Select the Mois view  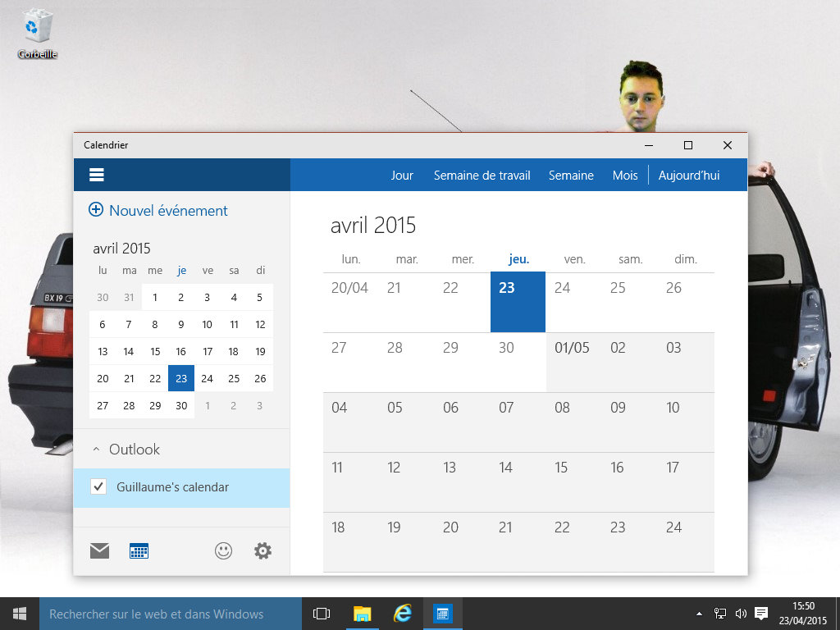click(x=624, y=175)
